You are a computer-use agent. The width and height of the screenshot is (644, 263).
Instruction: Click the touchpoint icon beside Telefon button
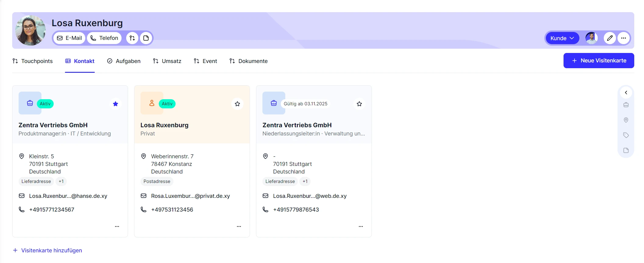click(132, 38)
